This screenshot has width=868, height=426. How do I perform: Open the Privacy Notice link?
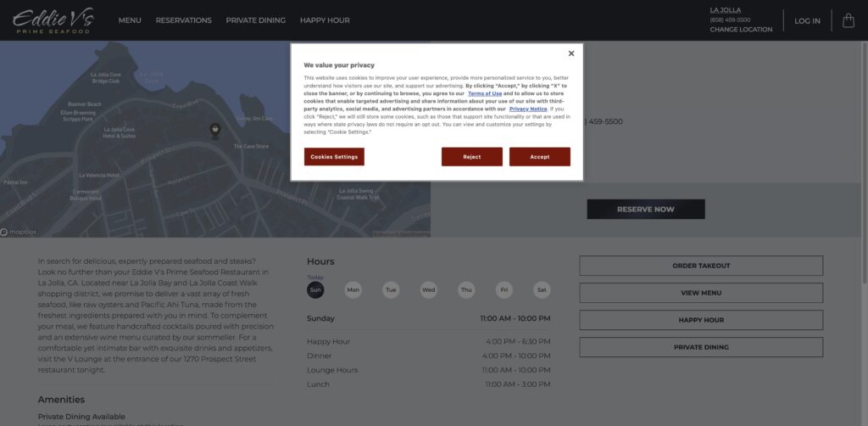point(528,109)
